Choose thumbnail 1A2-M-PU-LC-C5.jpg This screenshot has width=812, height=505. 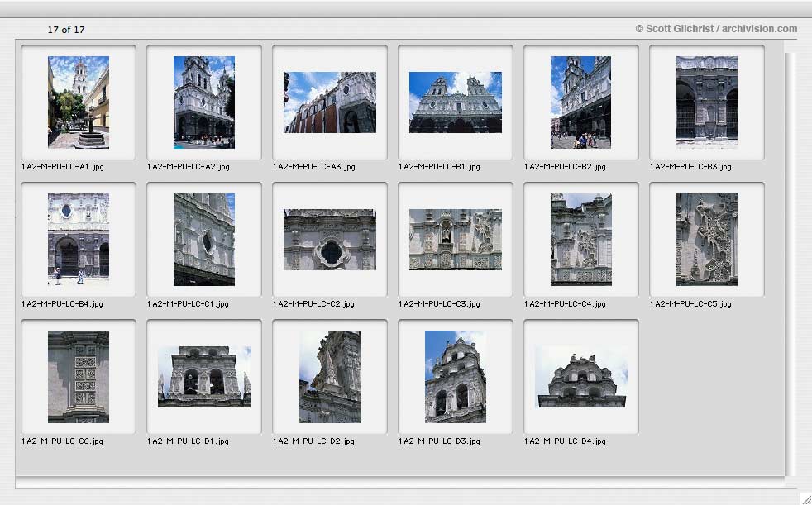[x=707, y=240]
